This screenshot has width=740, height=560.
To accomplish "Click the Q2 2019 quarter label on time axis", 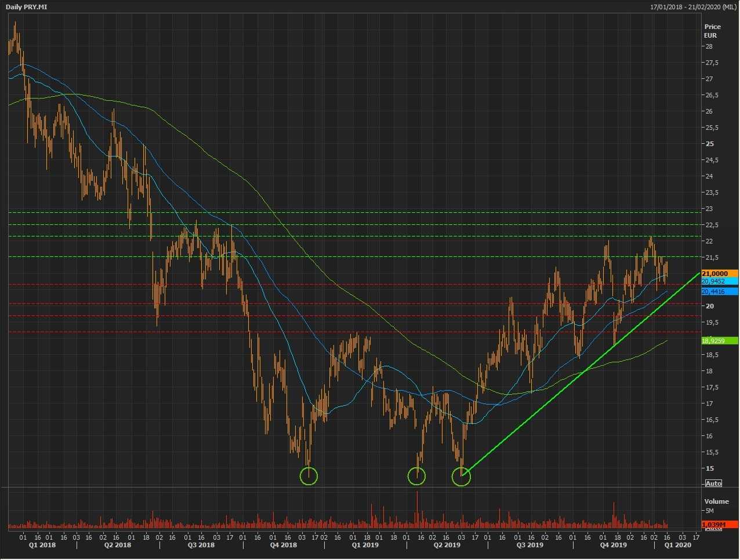I will 447,545.
